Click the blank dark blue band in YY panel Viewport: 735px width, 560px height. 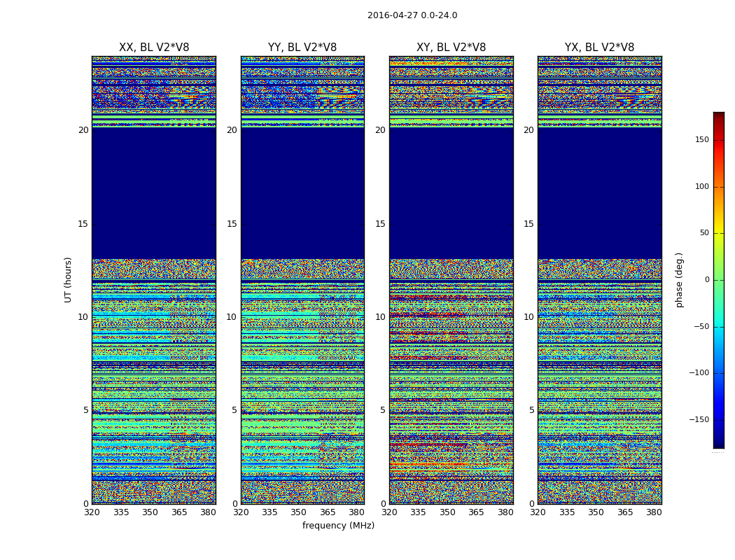[302, 192]
